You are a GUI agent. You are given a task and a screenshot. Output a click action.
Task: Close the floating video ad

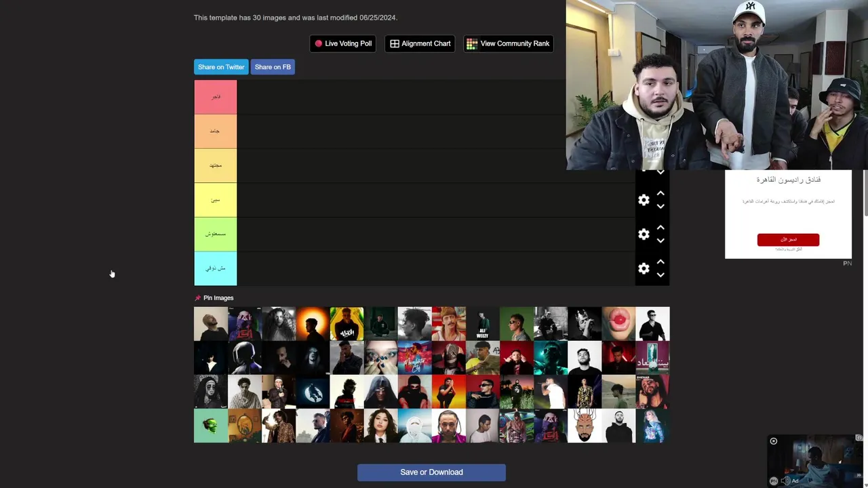[x=773, y=441]
